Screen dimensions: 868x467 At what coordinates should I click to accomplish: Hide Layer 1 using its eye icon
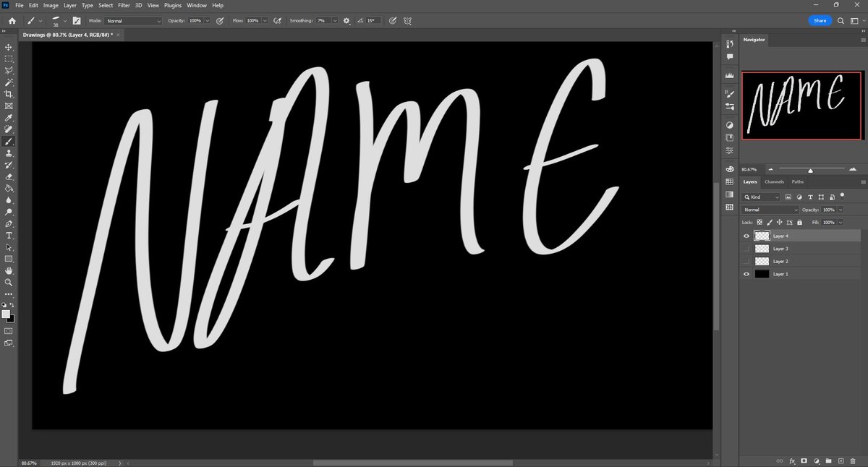coord(746,274)
